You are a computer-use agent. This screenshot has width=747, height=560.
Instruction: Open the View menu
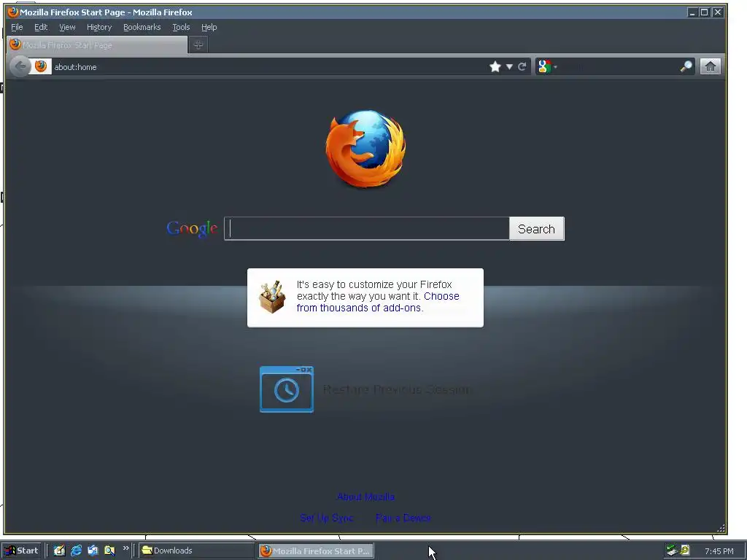[67, 27]
